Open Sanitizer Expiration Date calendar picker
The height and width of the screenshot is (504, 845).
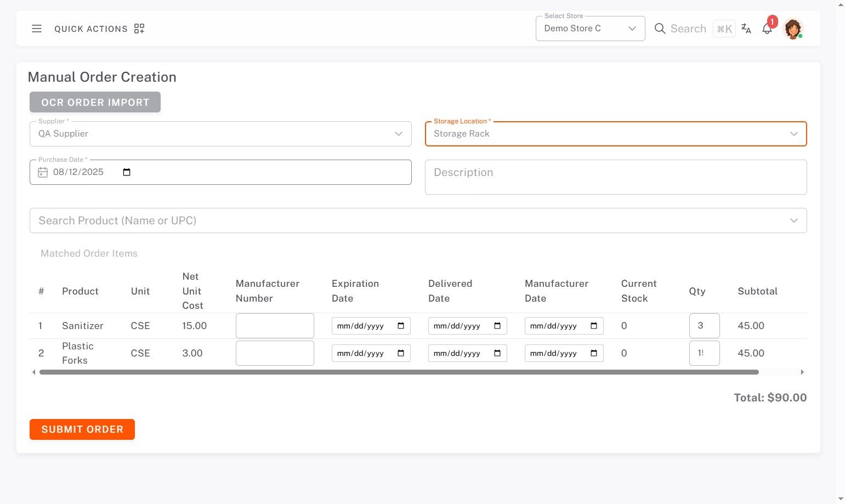[x=401, y=326]
